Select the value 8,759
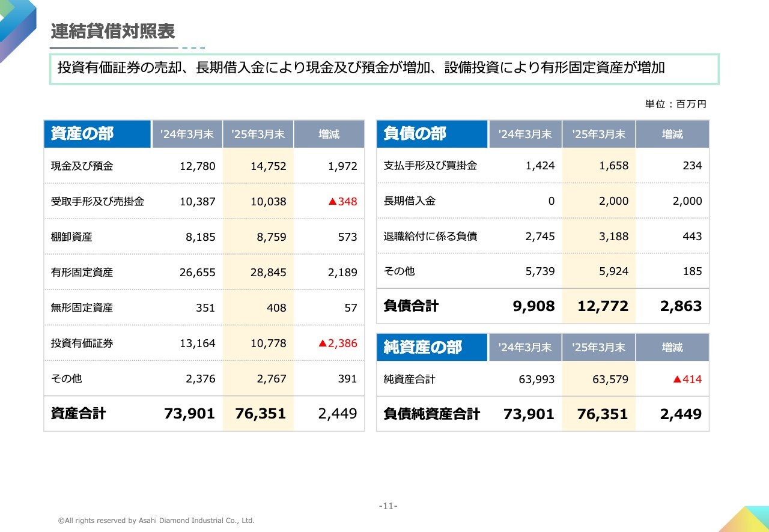The height and width of the screenshot is (532, 769). [x=272, y=237]
